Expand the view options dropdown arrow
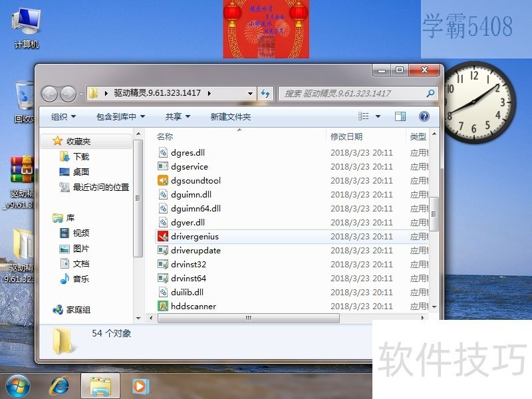 pos(378,117)
